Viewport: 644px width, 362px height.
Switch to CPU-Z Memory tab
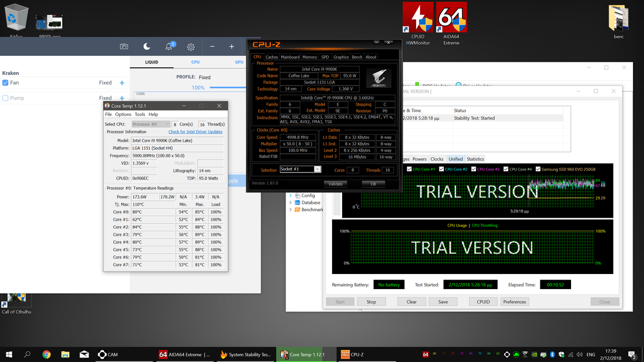point(309,57)
